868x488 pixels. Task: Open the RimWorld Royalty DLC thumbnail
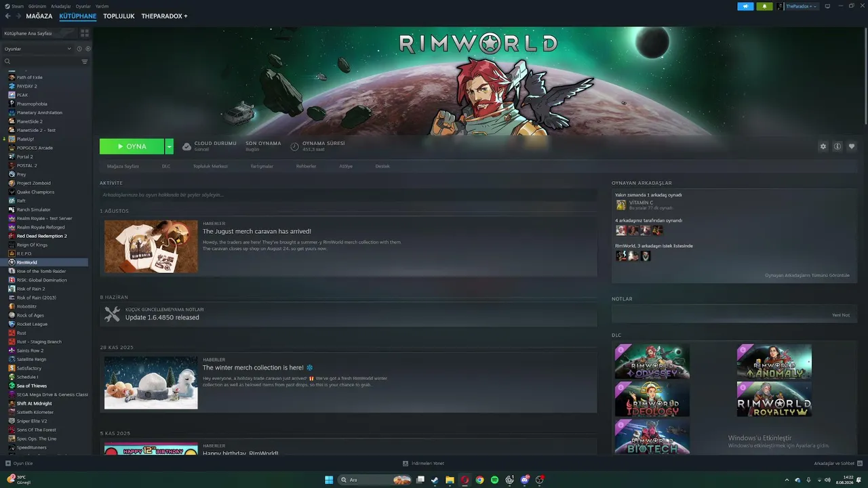[774, 399]
